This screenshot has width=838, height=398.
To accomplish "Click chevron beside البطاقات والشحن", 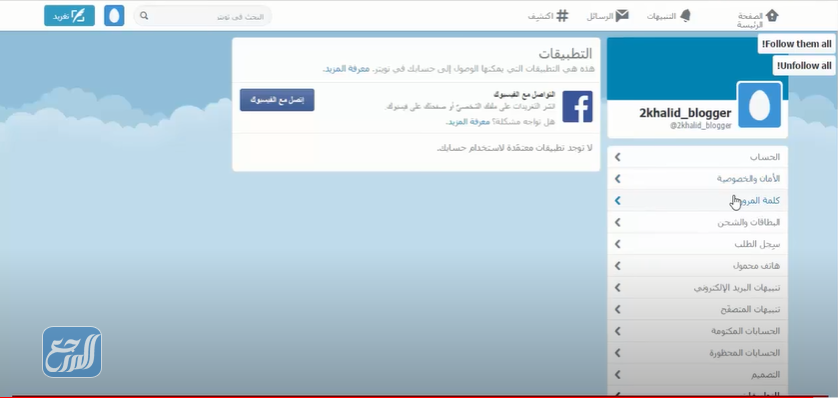I will tap(617, 222).
